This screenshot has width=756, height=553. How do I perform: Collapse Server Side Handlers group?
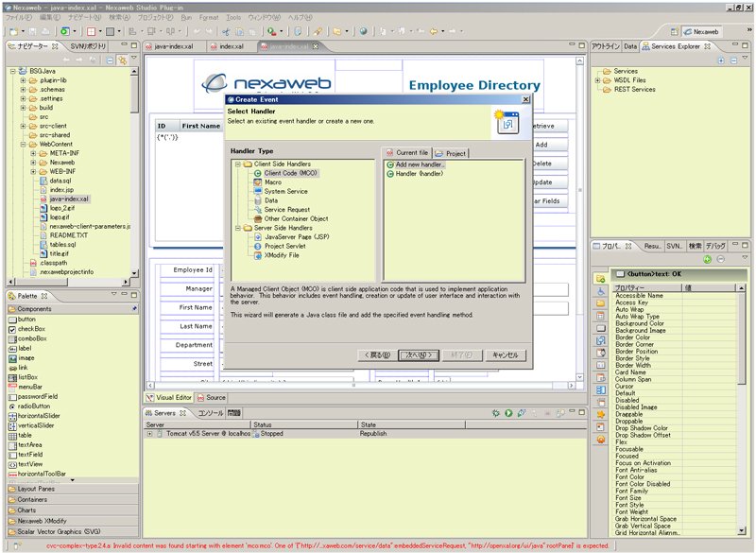pos(238,228)
